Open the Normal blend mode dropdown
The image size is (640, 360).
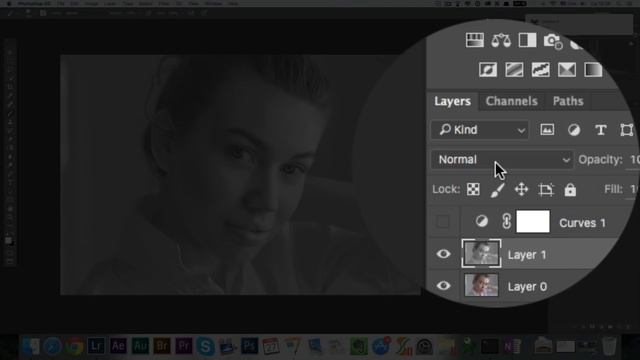tap(502, 160)
